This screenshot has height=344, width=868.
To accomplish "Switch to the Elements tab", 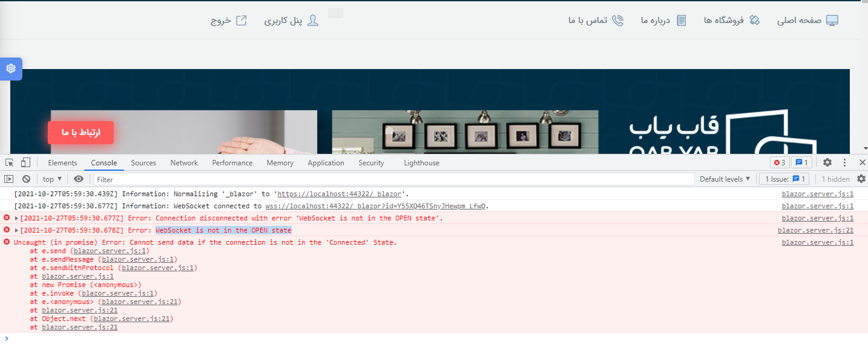I will tap(62, 163).
